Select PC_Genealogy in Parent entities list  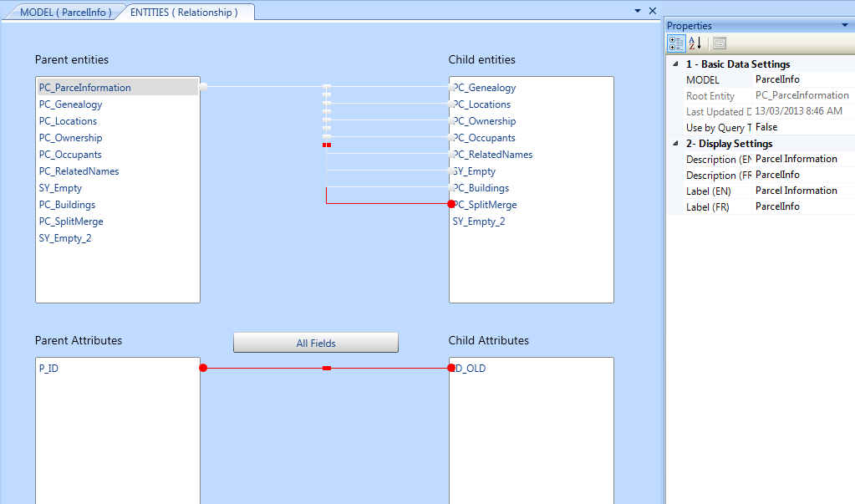pos(71,104)
